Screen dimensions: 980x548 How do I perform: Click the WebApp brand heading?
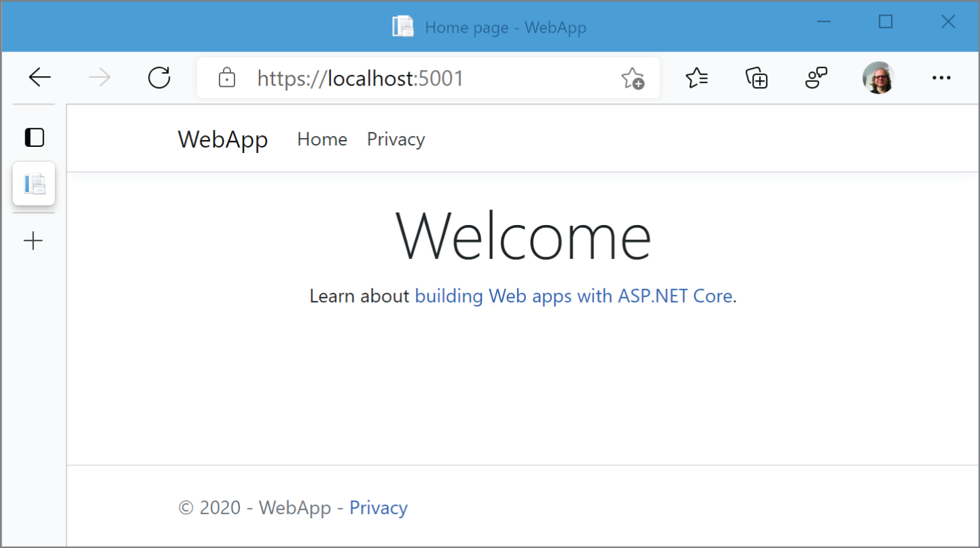pyautogui.click(x=222, y=139)
